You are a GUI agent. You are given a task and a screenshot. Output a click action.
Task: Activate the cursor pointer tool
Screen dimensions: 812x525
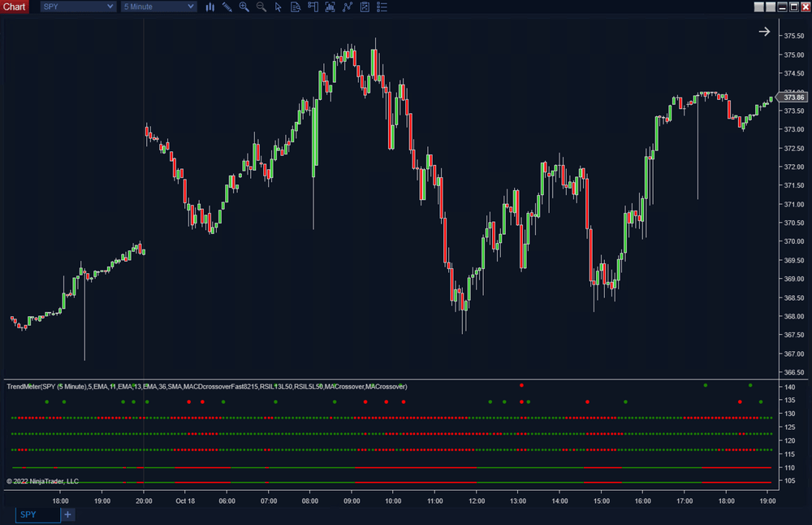pos(279,7)
